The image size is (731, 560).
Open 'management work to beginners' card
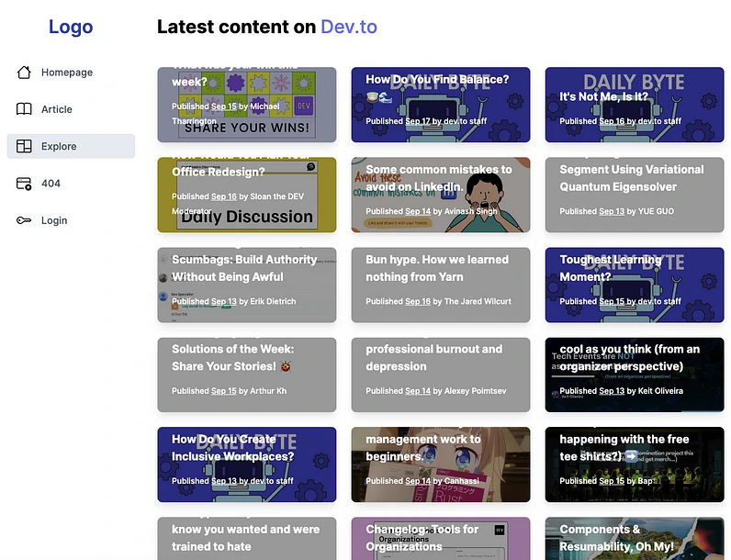441,465
